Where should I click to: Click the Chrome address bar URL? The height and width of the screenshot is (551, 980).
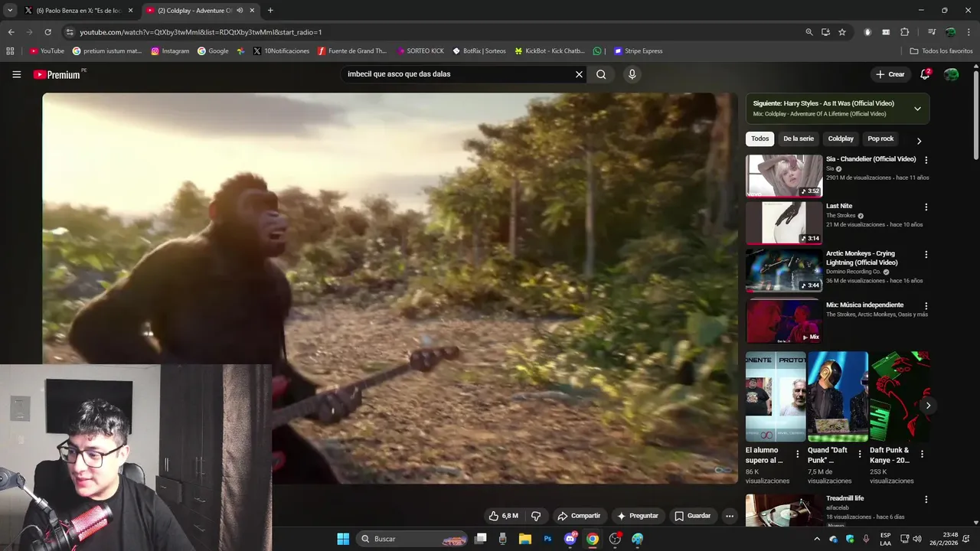(x=201, y=32)
